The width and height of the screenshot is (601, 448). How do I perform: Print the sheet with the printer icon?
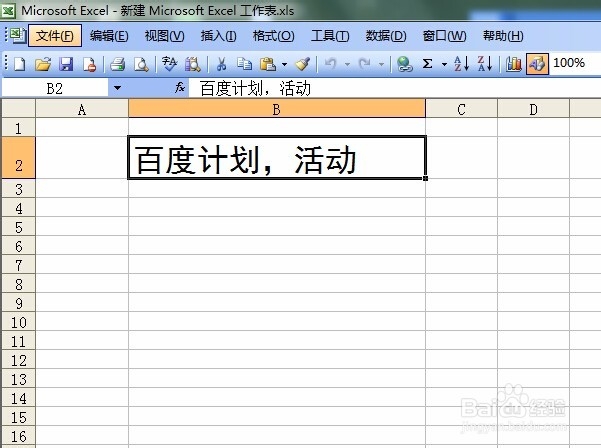tap(118, 64)
